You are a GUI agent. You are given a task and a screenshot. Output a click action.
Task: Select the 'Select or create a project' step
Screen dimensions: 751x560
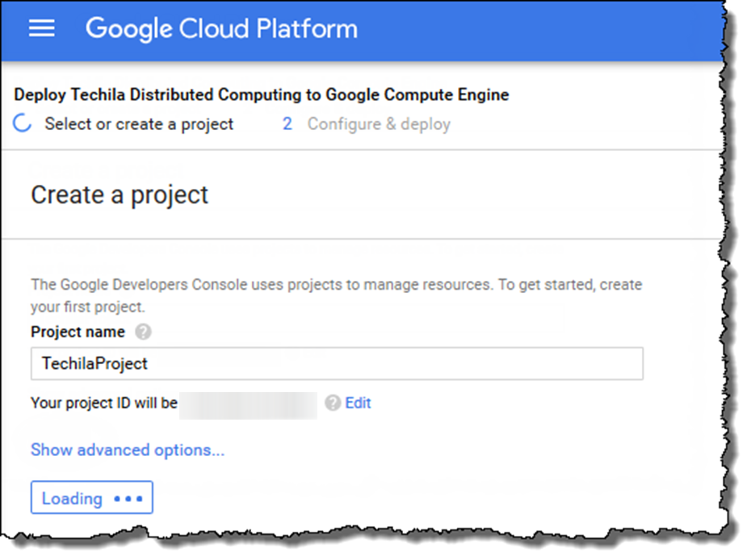pos(139,124)
